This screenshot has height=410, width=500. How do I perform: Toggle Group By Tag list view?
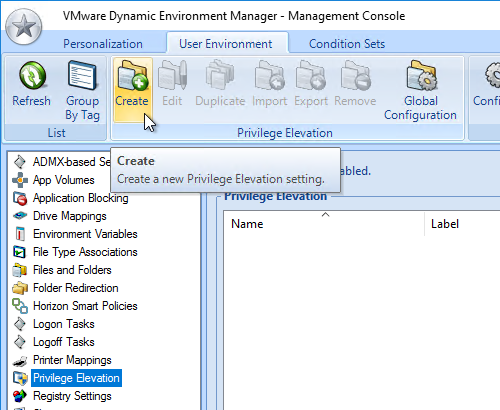82,91
